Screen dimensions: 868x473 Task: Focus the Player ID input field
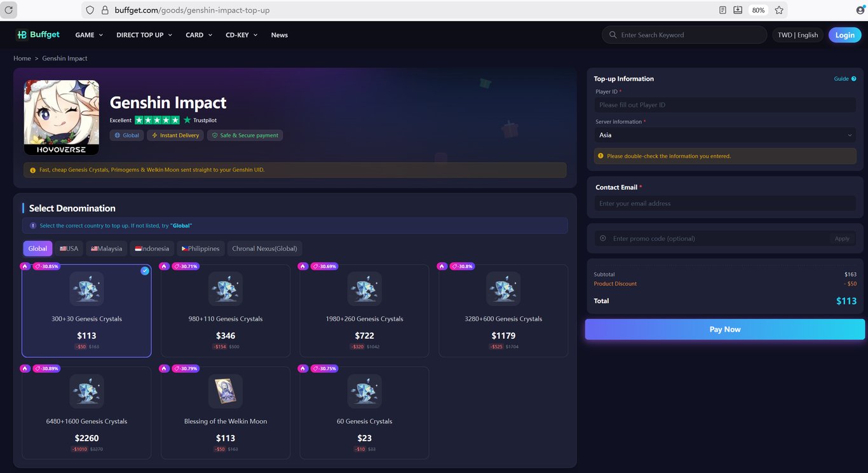[725, 105]
